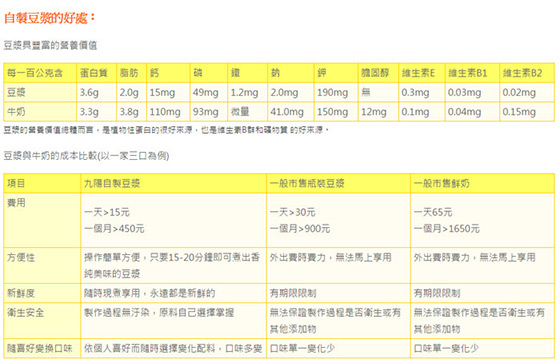Click the 110mg calcium value for milk
This screenshot has width=560, height=363.
pyautogui.click(x=165, y=111)
